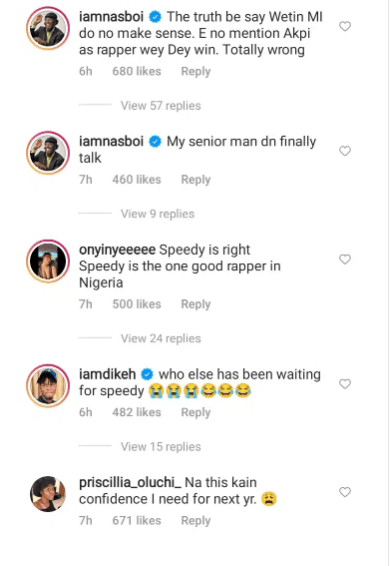
Task: Expand View 9 replies
Action: [157, 214]
